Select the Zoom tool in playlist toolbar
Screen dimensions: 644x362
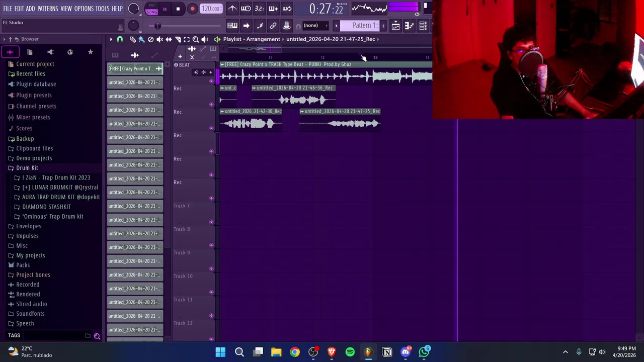(196, 39)
